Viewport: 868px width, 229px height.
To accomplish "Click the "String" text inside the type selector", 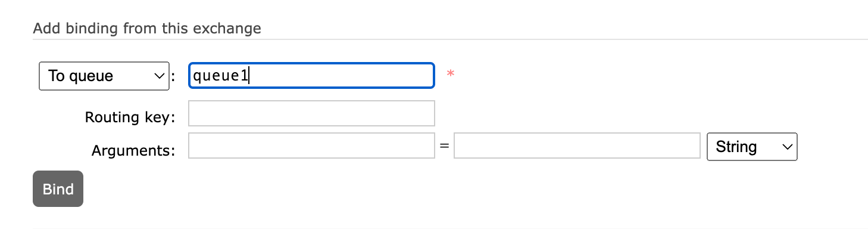I will (x=736, y=147).
